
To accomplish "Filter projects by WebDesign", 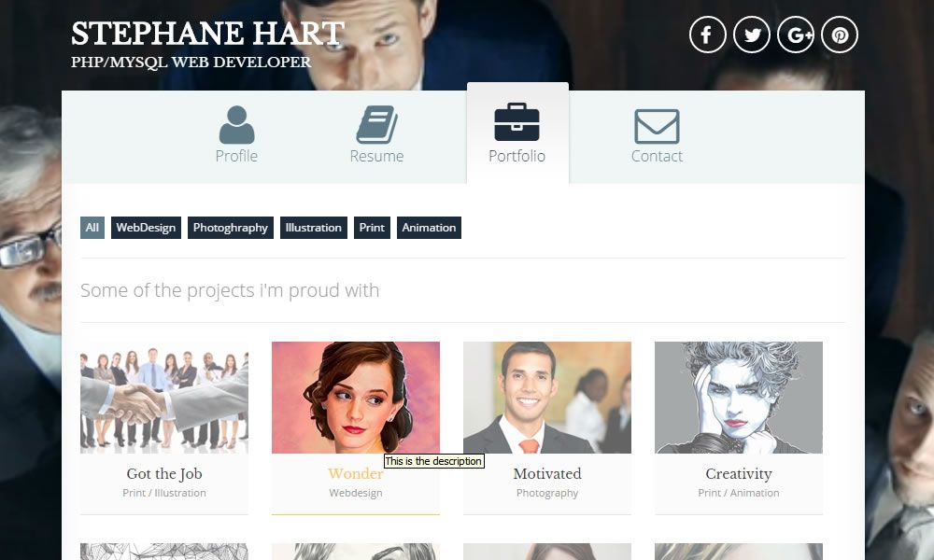I will pyautogui.click(x=146, y=228).
